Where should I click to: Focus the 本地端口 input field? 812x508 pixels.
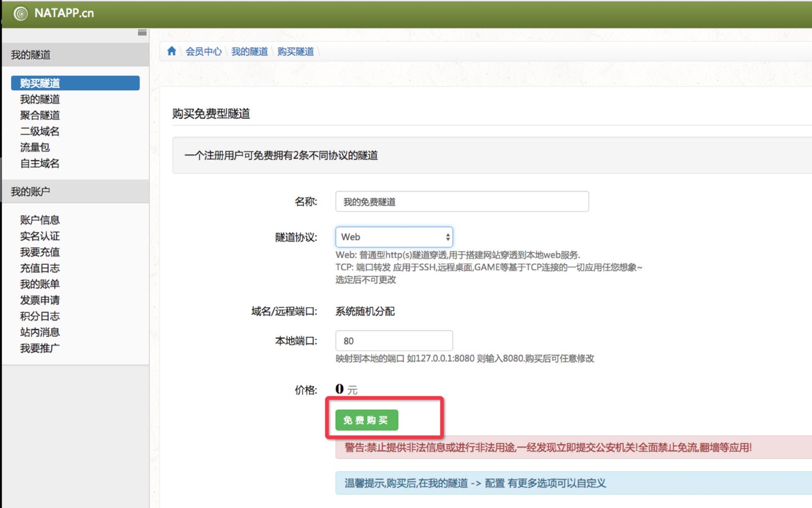point(394,341)
